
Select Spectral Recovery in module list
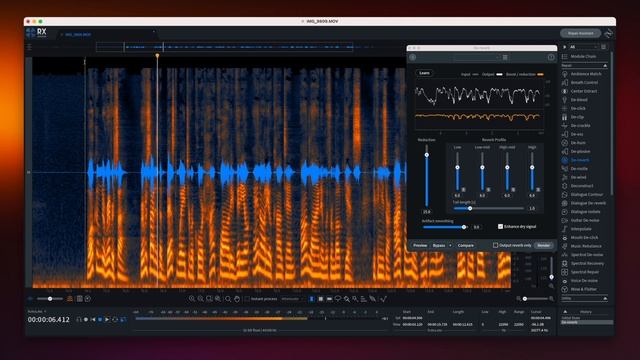click(x=582, y=263)
